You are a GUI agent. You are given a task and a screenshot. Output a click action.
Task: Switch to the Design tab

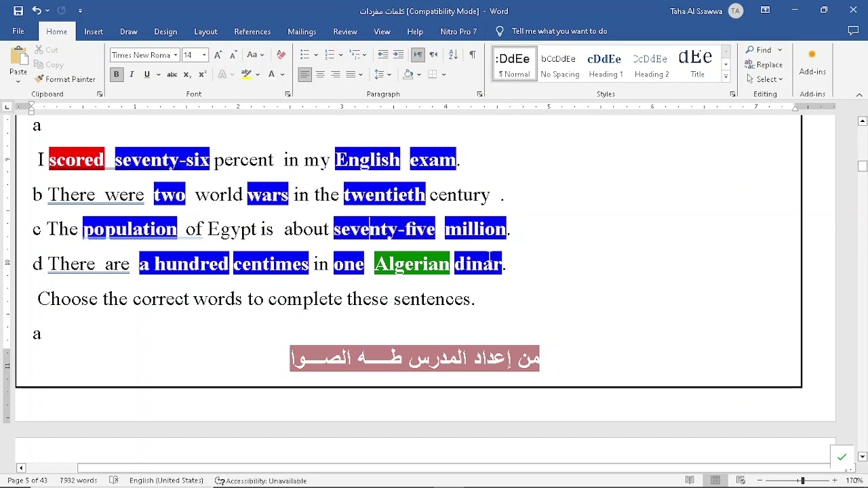pyautogui.click(x=165, y=31)
